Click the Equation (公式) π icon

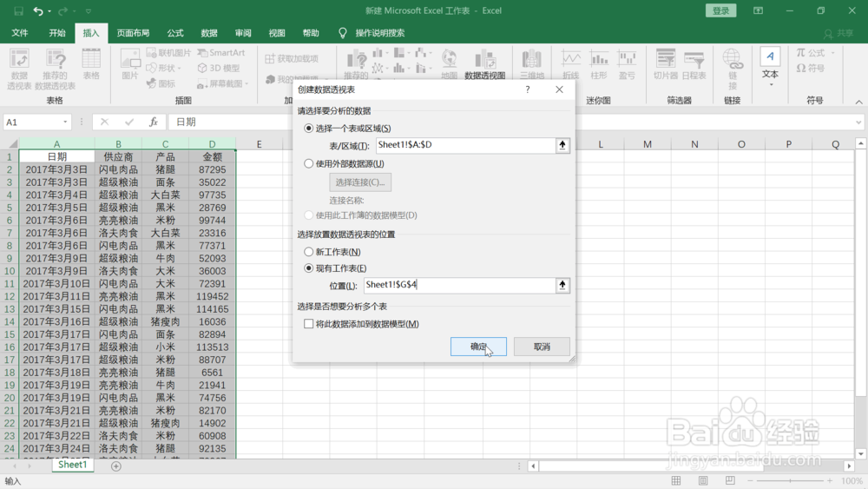pyautogui.click(x=811, y=53)
